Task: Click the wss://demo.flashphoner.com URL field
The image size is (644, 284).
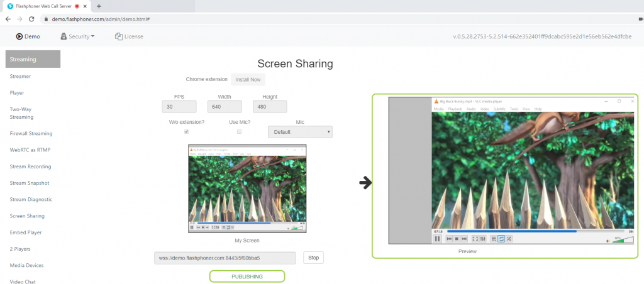Action: tap(225, 258)
